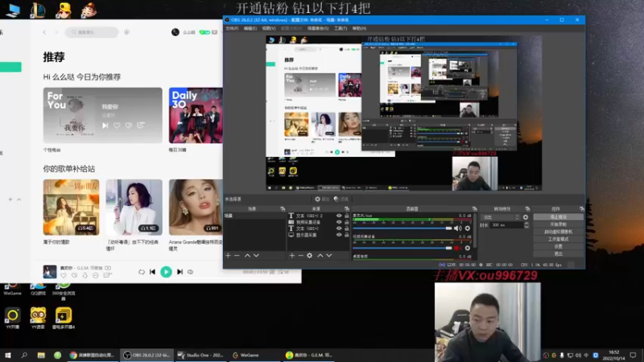Click 开始录制 button in OBS controls

(x=558, y=224)
